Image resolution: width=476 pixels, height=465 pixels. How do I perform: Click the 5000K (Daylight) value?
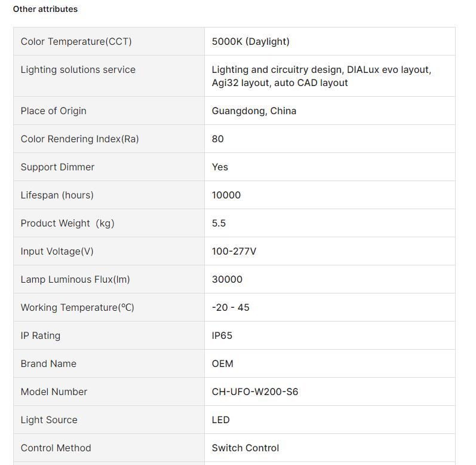pyautogui.click(x=250, y=41)
